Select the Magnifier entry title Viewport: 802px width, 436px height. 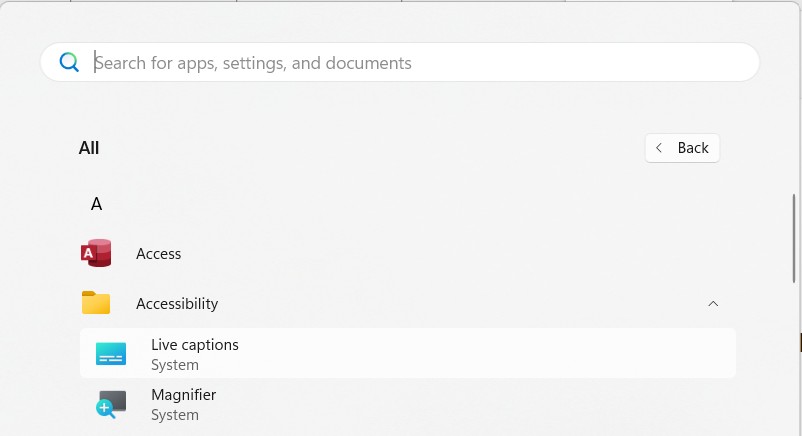click(184, 395)
